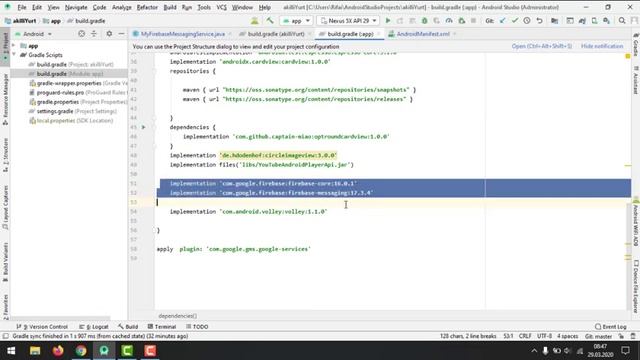
Task: Open the Logcat tool window
Action: [94, 327]
